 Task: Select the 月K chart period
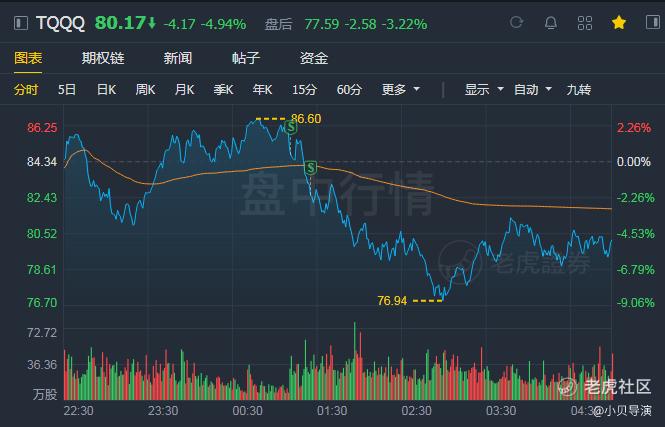pos(184,90)
